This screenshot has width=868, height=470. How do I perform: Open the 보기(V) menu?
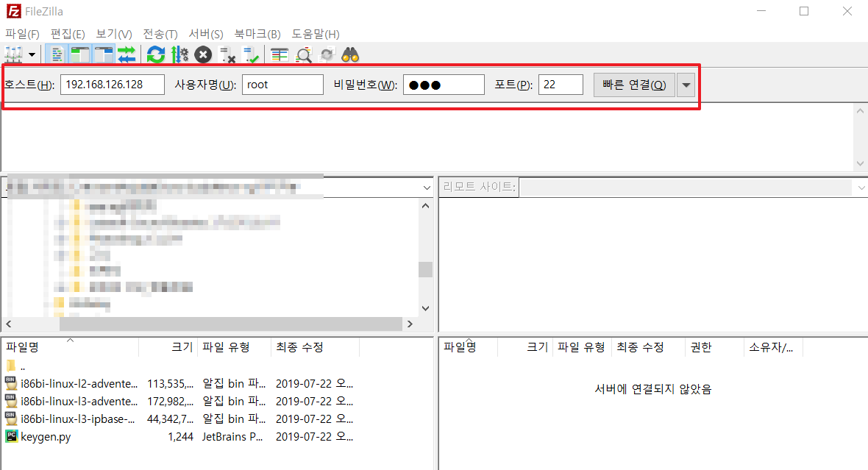click(113, 35)
